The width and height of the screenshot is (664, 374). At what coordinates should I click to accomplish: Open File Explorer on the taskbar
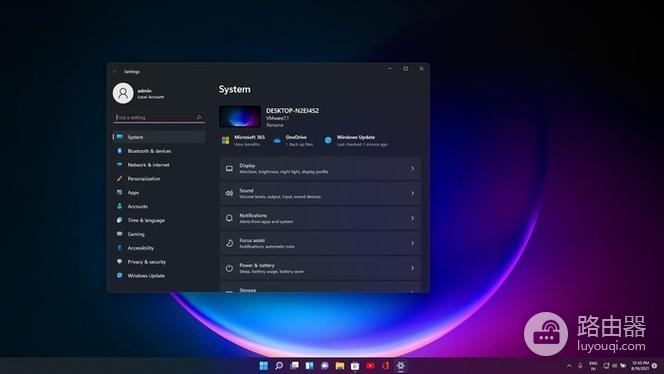pyautogui.click(x=340, y=366)
